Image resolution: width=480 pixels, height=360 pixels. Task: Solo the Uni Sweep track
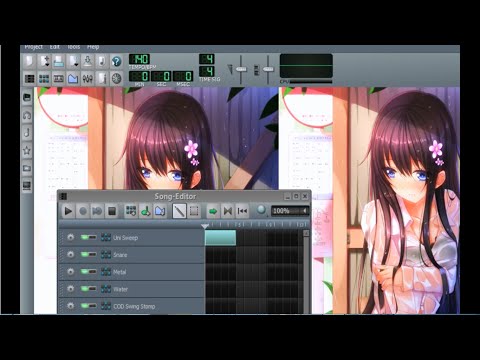(93, 237)
